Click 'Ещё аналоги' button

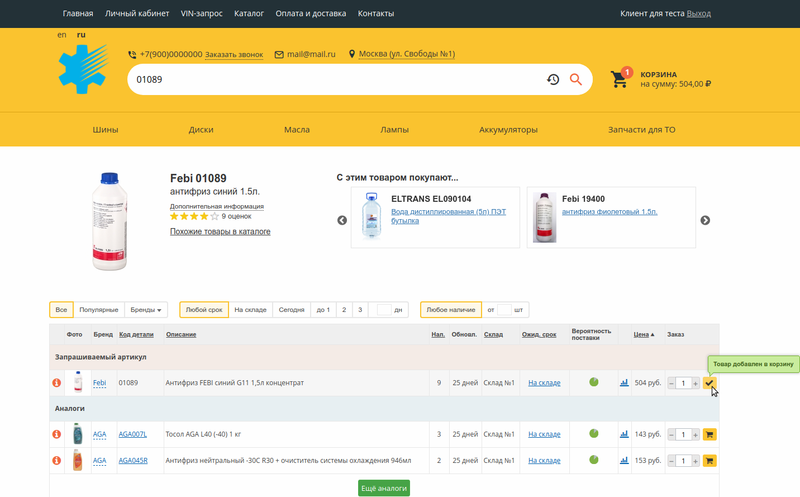pyautogui.click(x=384, y=488)
